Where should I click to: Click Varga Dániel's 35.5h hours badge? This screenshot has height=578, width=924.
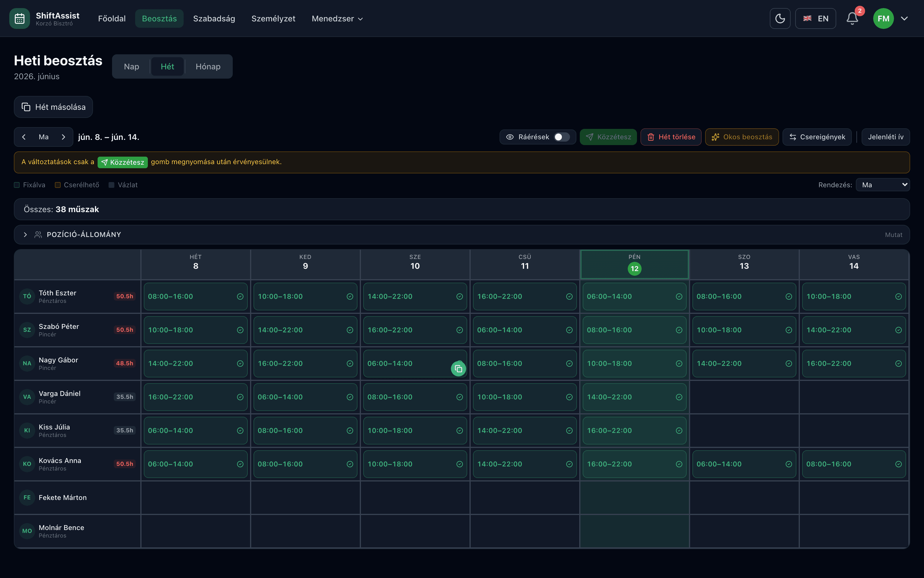point(124,397)
